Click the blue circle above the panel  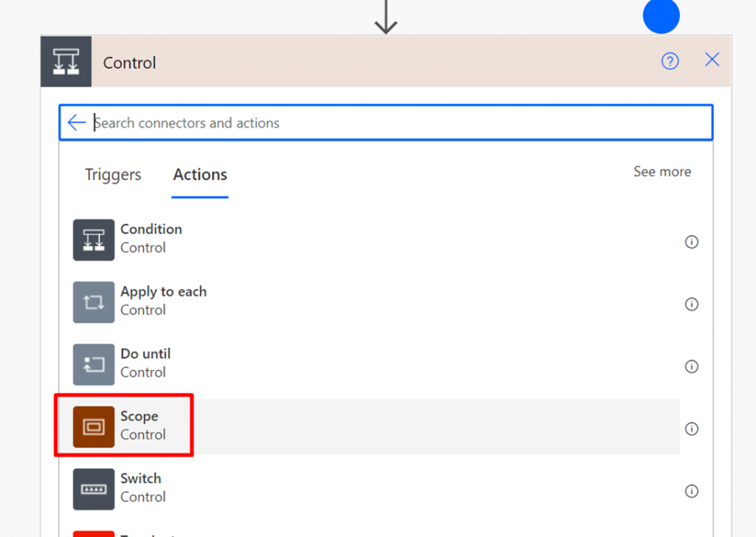[x=661, y=16]
